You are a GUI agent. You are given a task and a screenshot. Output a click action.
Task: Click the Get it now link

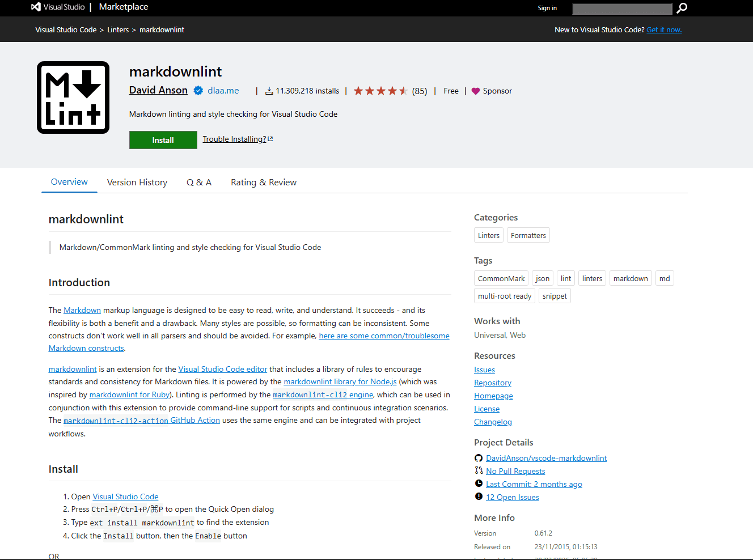pyautogui.click(x=664, y=29)
